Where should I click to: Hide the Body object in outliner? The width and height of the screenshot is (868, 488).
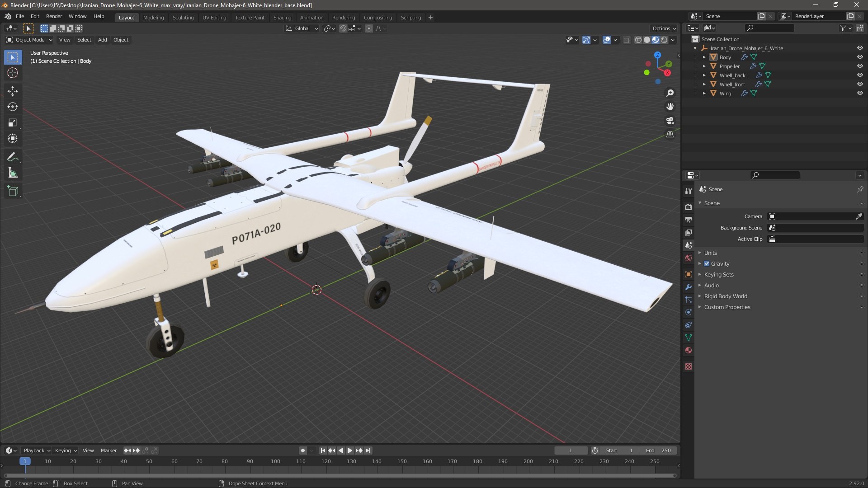tap(860, 57)
